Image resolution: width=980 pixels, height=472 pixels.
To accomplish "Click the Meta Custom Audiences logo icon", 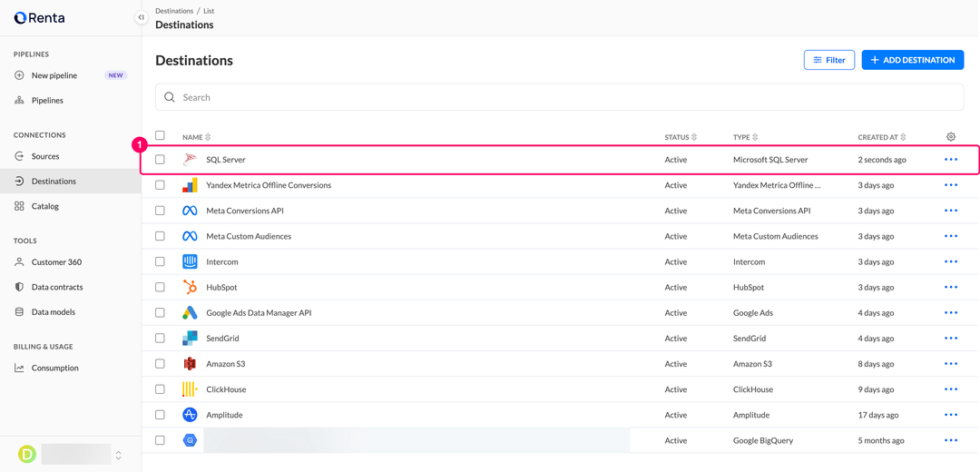I will point(190,236).
